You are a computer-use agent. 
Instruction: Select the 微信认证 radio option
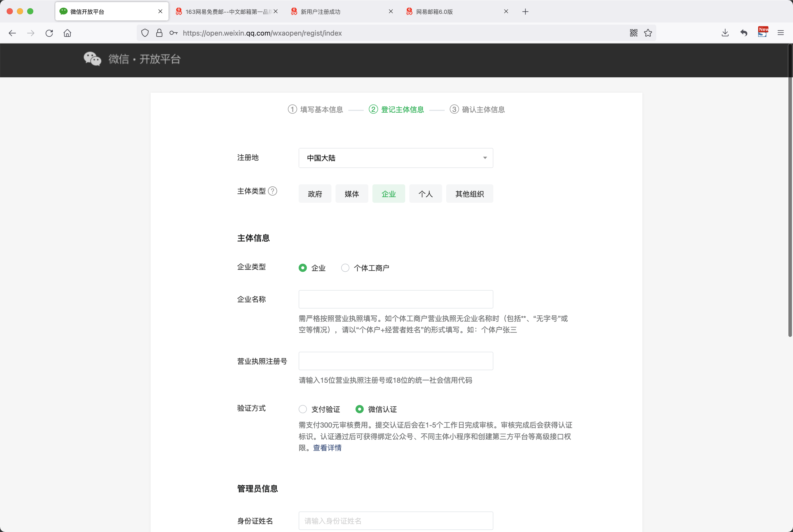359,409
